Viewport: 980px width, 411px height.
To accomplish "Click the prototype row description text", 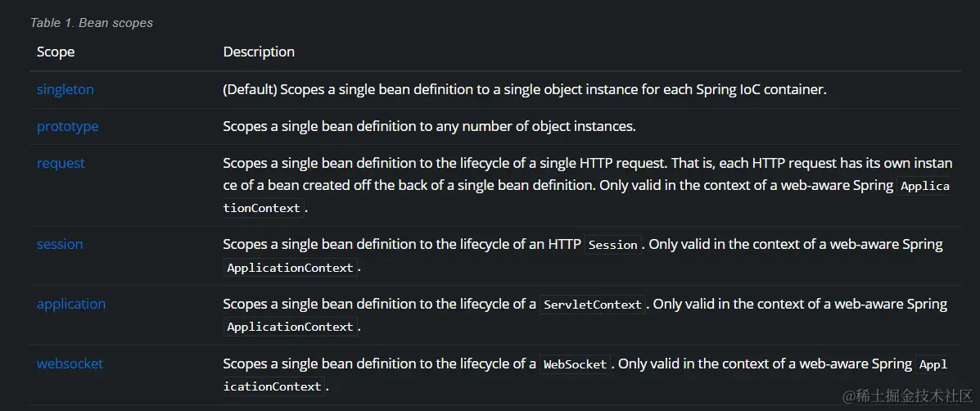I will 429,126.
